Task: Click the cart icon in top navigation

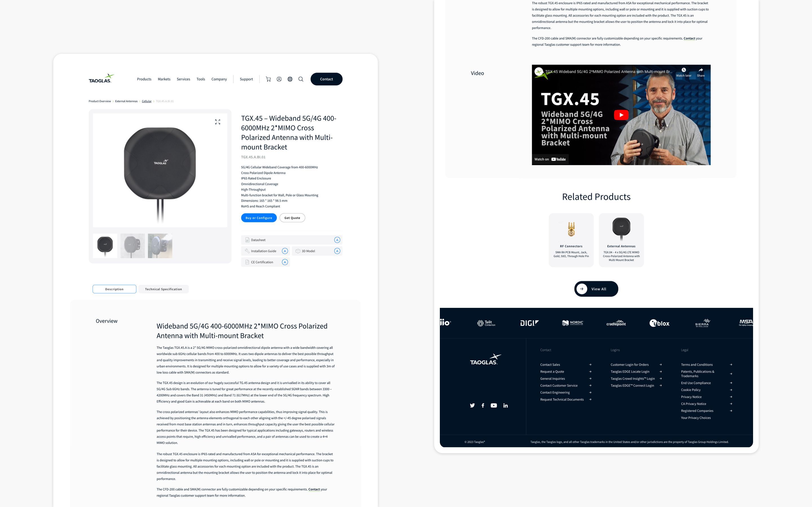Action: 268,79
